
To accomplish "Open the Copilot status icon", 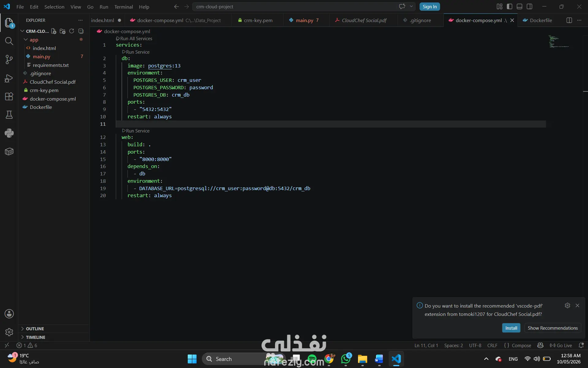I will coord(540,345).
